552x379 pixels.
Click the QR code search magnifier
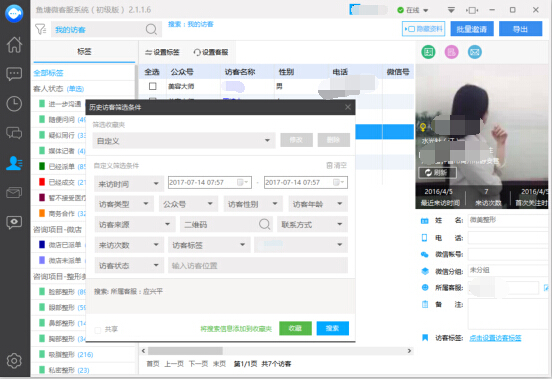point(264,224)
